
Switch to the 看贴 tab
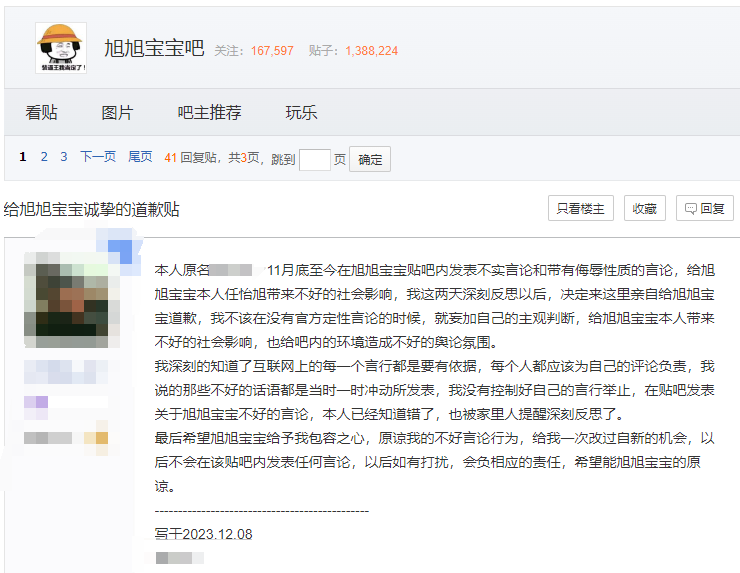click(x=42, y=112)
